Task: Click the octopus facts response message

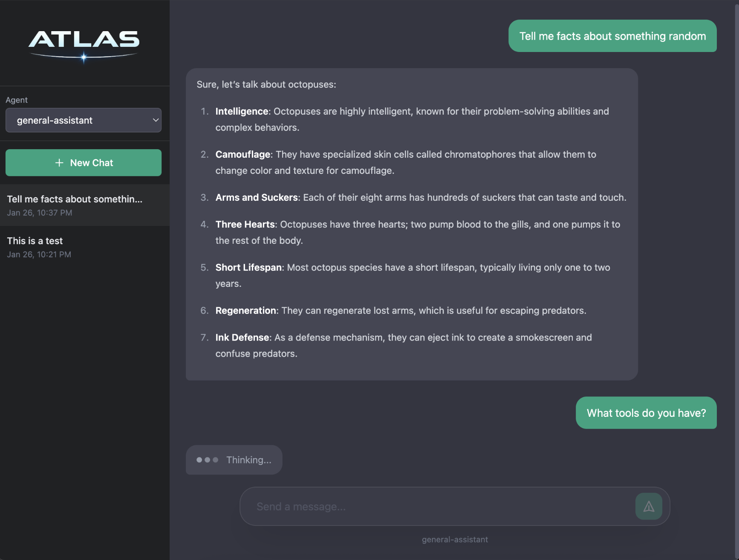Action: click(411, 223)
